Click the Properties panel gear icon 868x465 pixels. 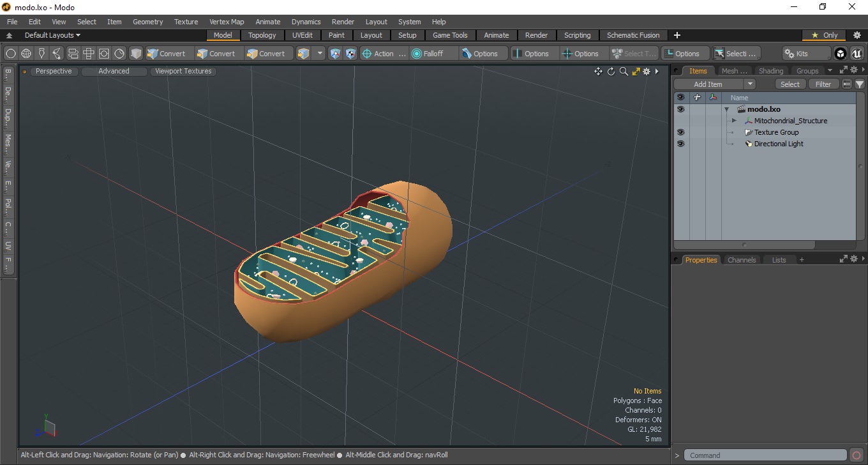point(853,259)
